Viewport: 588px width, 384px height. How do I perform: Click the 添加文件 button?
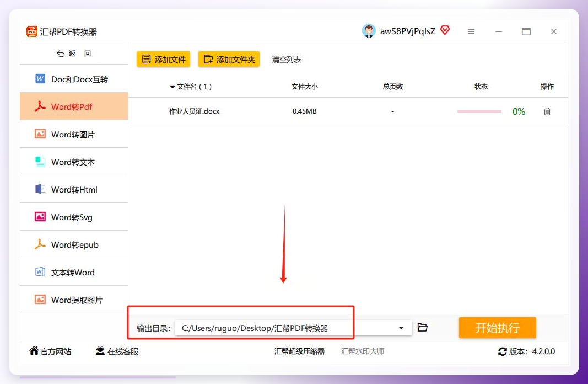[163, 59]
